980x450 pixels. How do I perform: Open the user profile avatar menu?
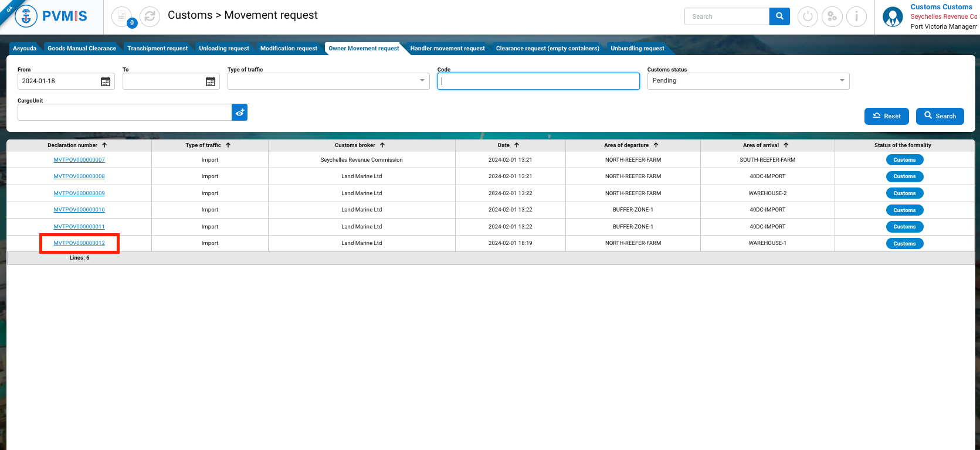click(x=893, y=17)
